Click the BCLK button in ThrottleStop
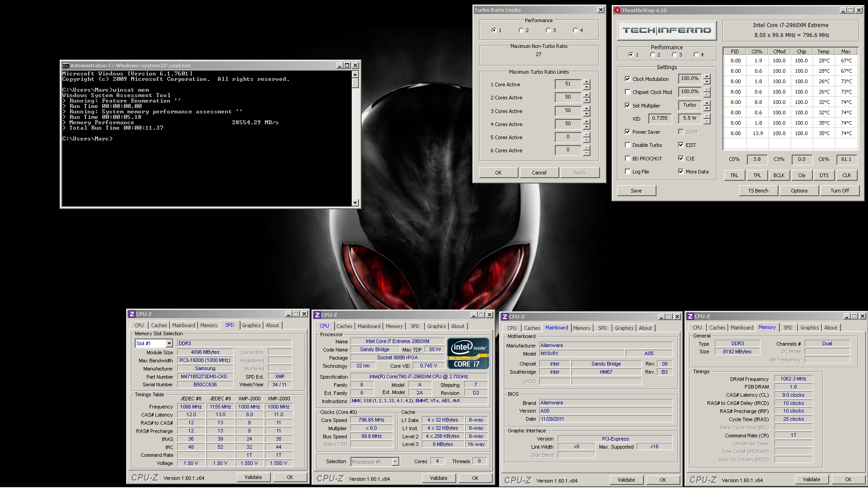Image resolution: width=868 pixels, height=488 pixels. click(779, 175)
